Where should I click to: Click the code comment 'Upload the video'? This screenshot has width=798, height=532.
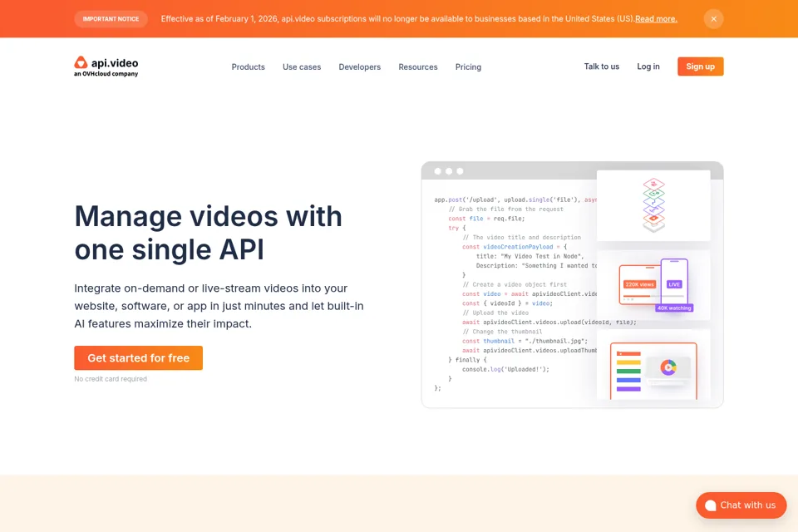495,313
